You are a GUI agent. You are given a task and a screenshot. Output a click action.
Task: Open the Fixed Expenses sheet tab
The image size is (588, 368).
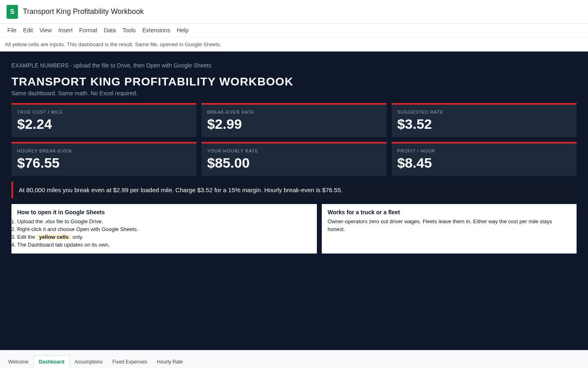point(130,362)
